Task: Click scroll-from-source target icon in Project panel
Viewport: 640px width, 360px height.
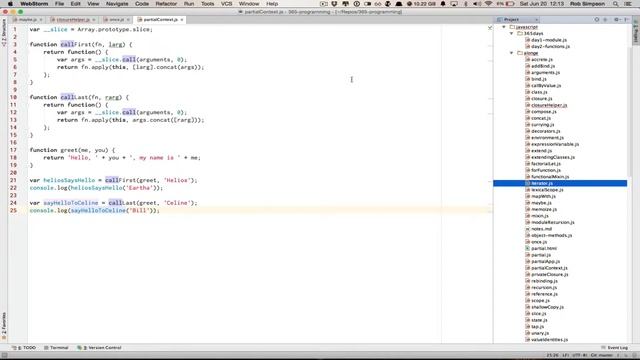Action: tap(597, 20)
